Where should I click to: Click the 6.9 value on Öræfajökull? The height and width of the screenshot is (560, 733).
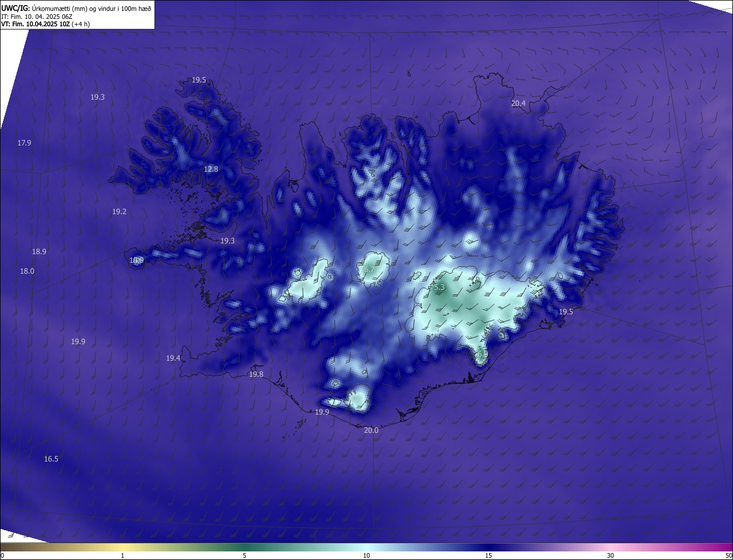pos(482,354)
